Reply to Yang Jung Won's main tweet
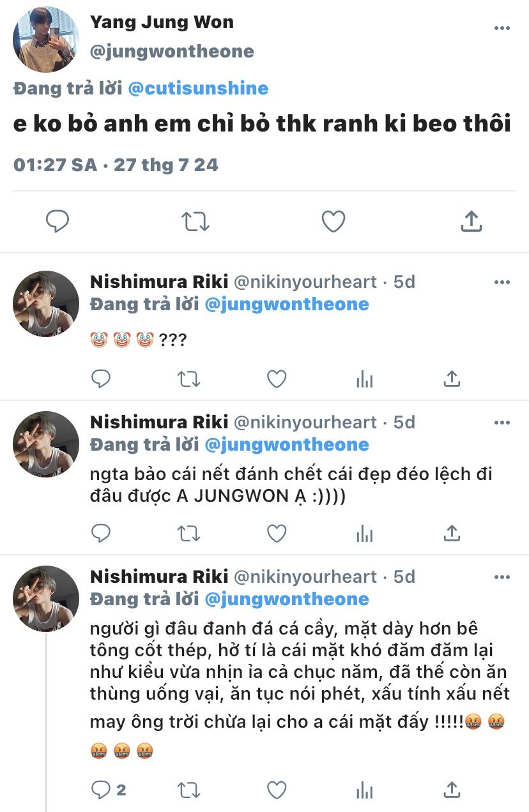This screenshot has width=529, height=812. click(x=57, y=222)
